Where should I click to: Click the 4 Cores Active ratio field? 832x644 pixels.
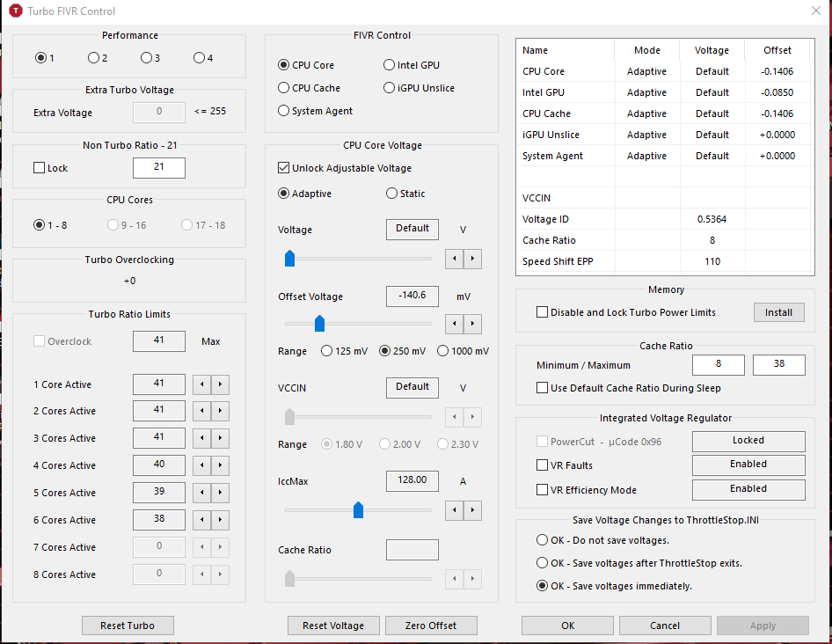point(159,465)
